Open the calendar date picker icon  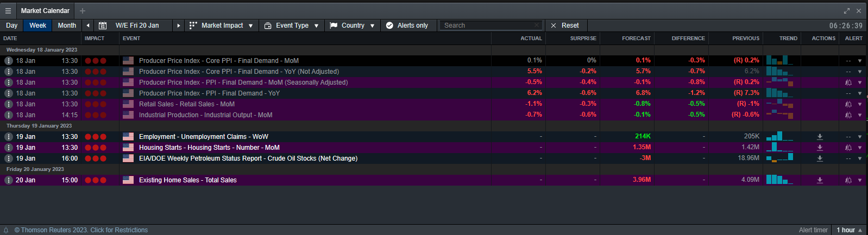pyautogui.click(x=103, y=26)
